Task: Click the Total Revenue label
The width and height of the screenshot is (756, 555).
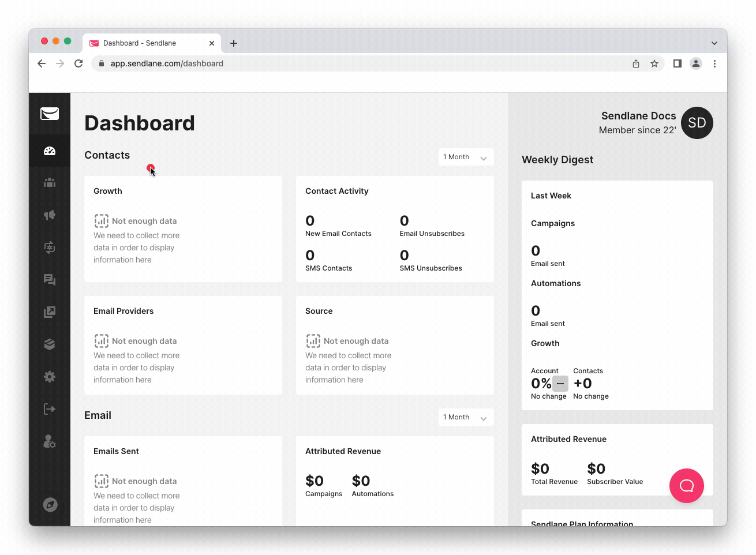Action: [554, 482]
